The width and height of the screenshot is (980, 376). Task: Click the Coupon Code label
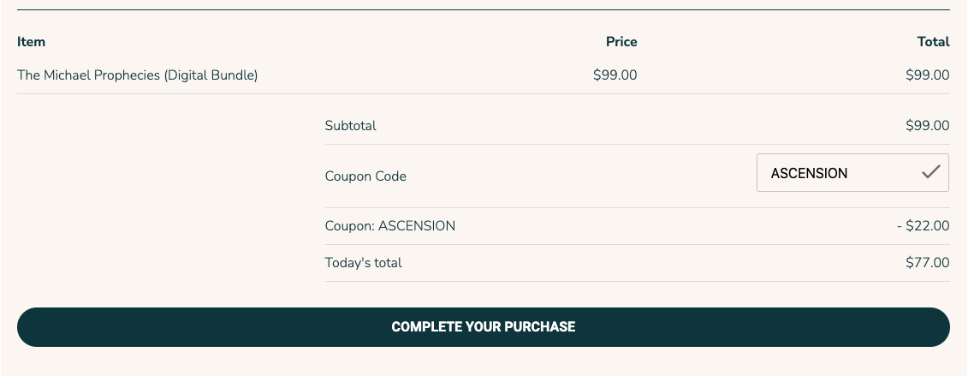[x=365, y=176]
